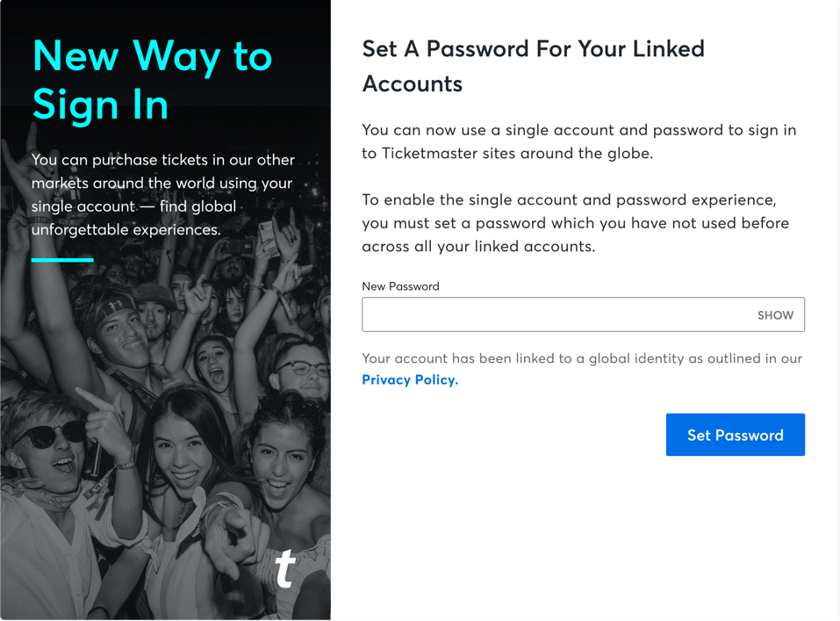Click the New Password label
Screen dimensions: 840x621
pos(400,285)
